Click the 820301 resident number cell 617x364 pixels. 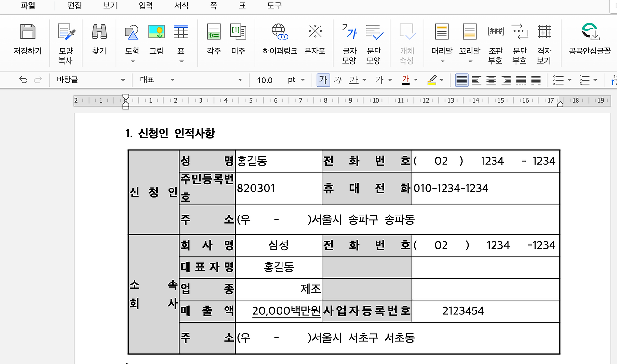pyautogui.click(x=279, y=189)
